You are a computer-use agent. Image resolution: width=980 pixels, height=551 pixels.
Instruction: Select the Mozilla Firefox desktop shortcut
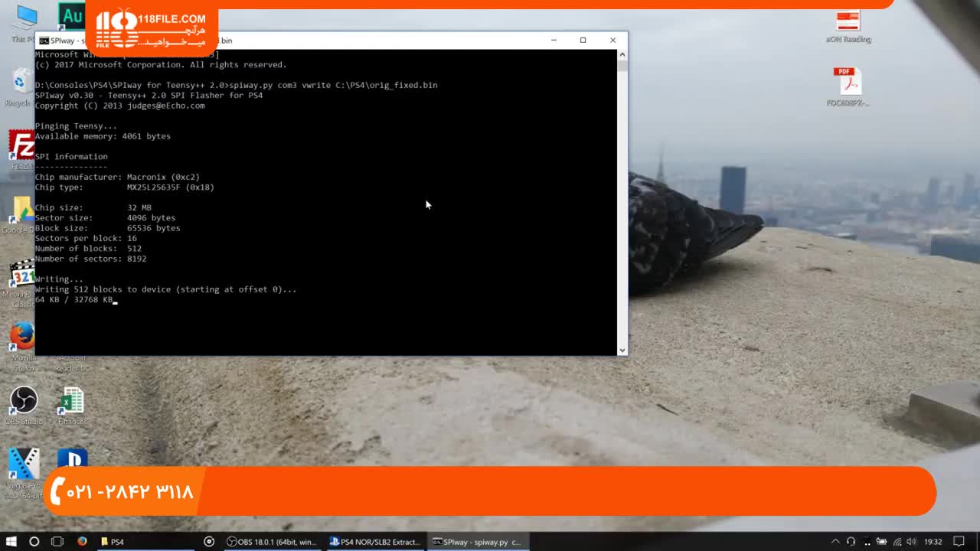pyautogui.click(x=23, y=347)
